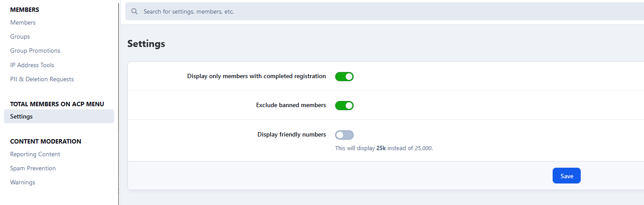Go to Group Promotions page
644x205 pixels.
pos(35,50)
